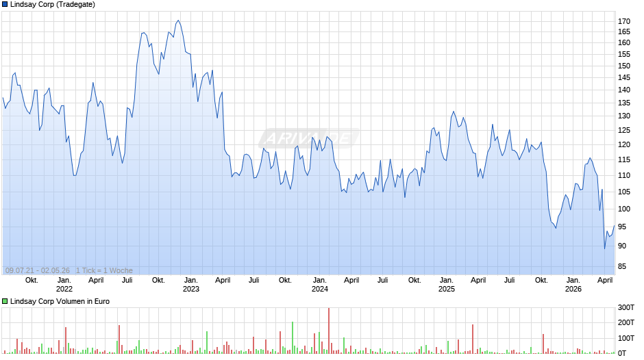Click the 85 price axis label

(622, 266)
